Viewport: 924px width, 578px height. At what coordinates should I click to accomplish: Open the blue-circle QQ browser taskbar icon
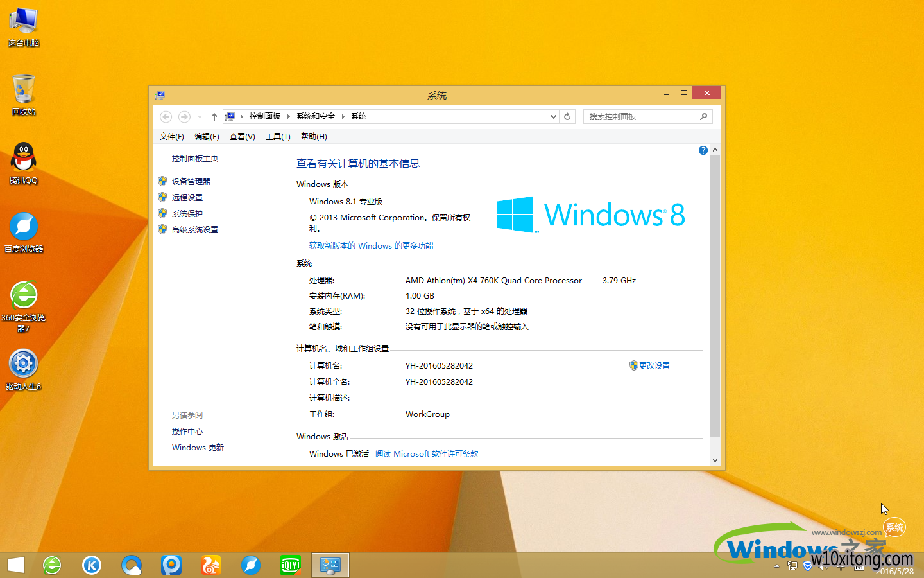132,565
